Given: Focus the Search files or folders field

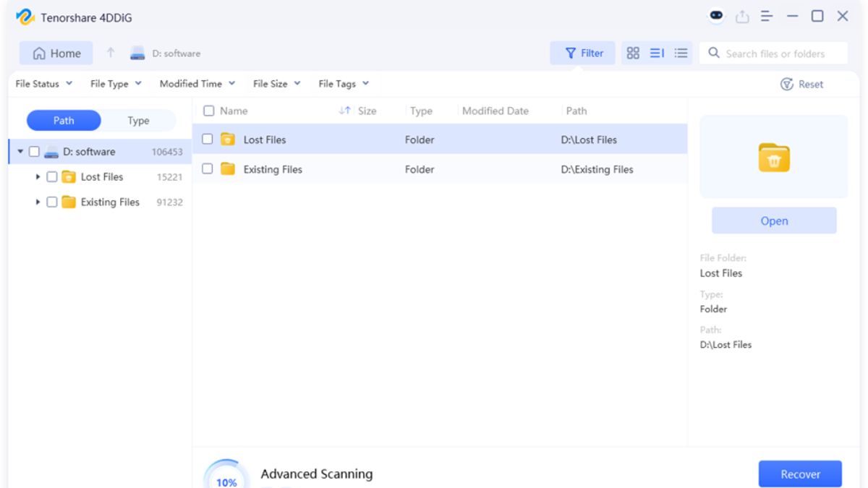Looking at the screenshot, I should (x=773, y=53).
